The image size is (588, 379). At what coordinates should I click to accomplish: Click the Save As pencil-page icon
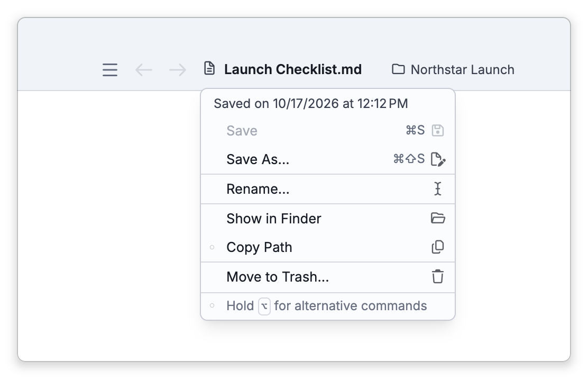click(x=438, y=159)
